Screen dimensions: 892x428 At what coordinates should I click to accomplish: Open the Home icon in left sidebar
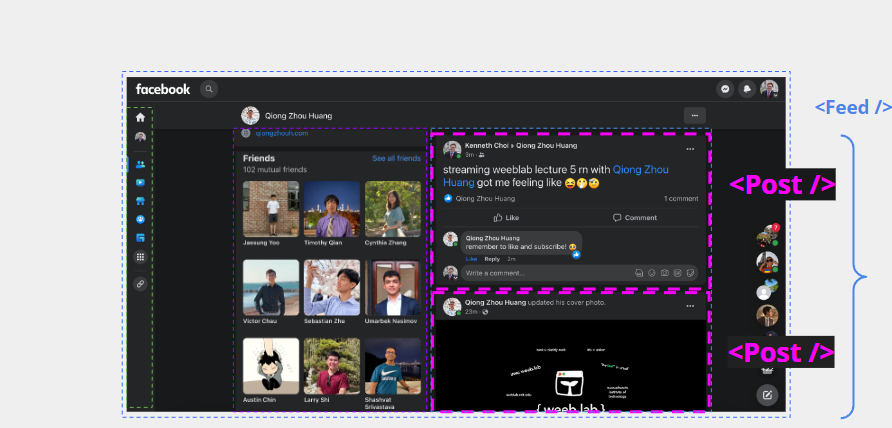click(140, 117)
